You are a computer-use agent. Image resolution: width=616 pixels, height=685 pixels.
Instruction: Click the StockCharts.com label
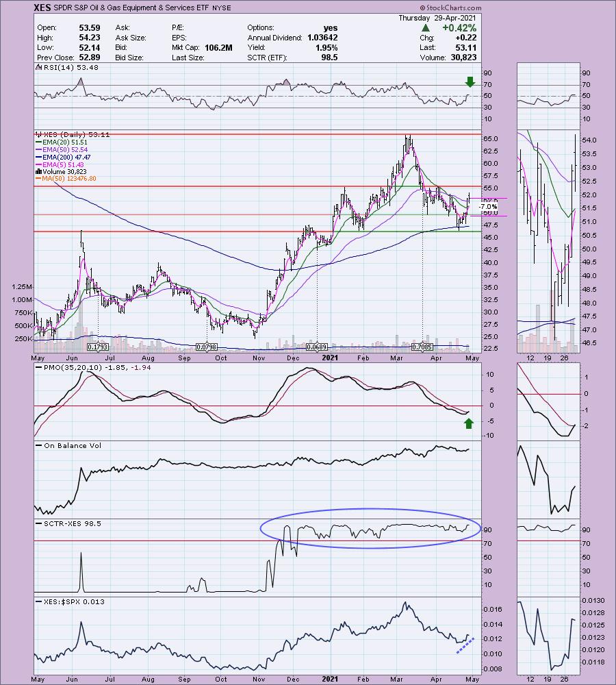point(450,8)
